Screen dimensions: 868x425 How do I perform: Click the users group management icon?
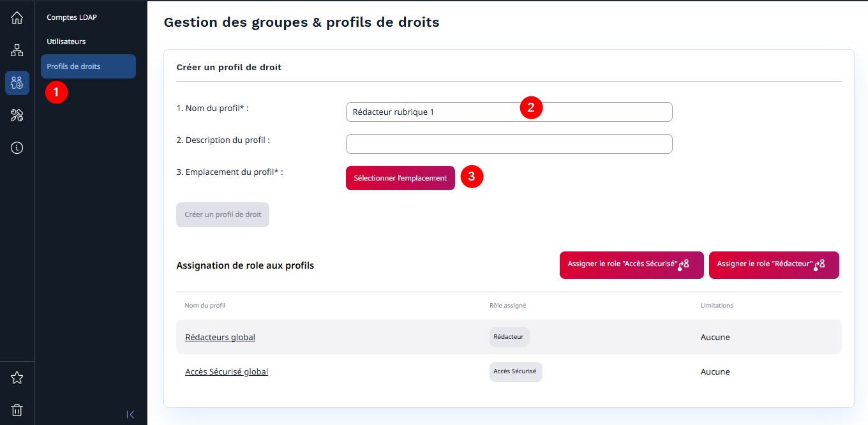pyautogui.click(x=17, y=83)
